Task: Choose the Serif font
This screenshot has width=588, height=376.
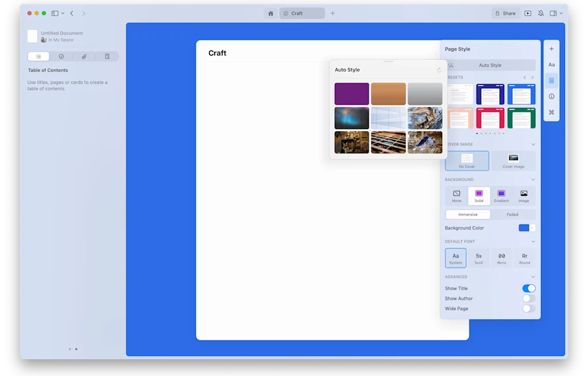Action: [x=478, y=258]
